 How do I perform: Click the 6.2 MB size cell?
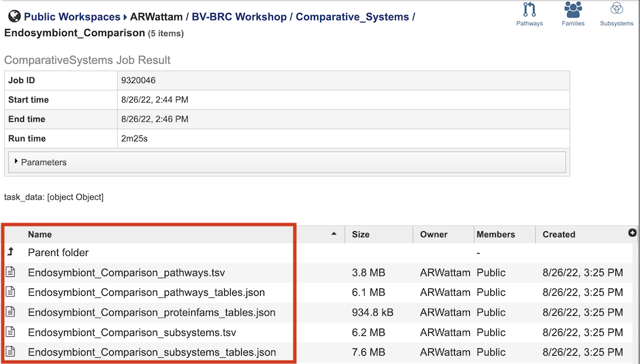368,333
